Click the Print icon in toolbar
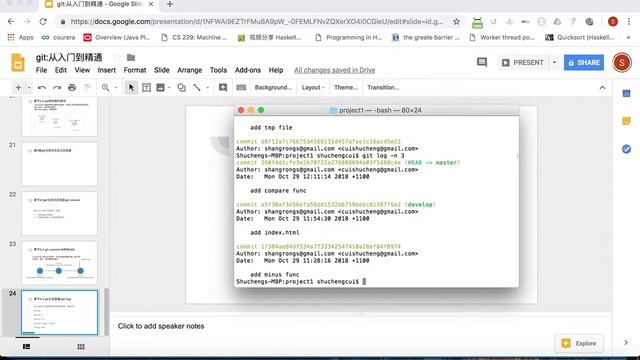This screenshot has width=640, height=360. [72, 87]
